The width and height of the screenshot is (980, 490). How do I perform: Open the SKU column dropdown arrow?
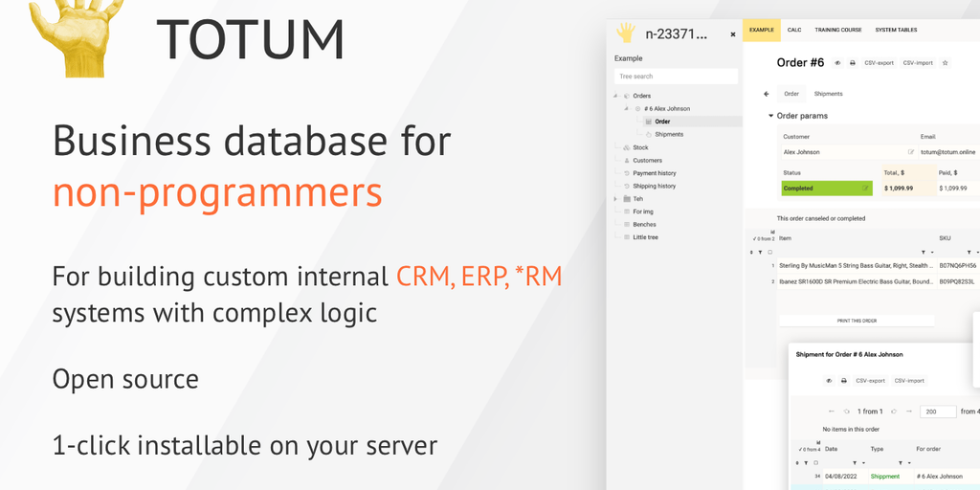pyautogui.click(x=977, y=253)
